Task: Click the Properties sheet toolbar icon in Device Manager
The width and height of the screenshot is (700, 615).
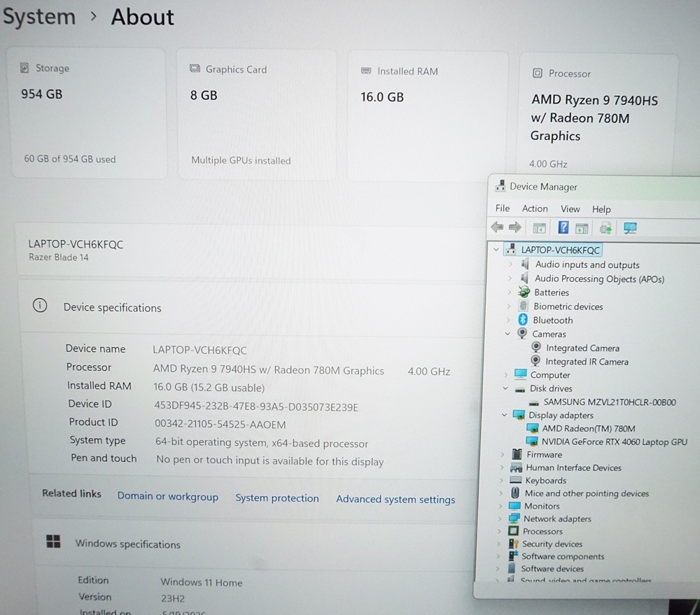Action: [582, 229]
